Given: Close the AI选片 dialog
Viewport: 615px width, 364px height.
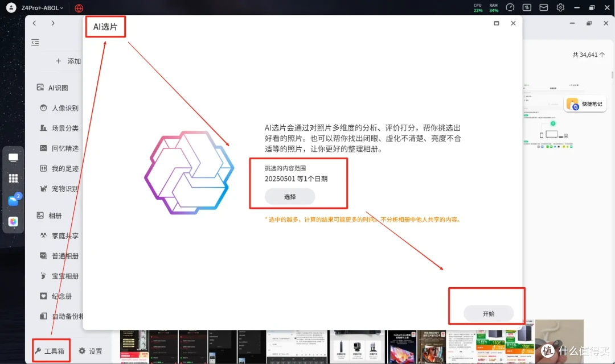Looking at the screenshot, I should [x=513, y=23].
